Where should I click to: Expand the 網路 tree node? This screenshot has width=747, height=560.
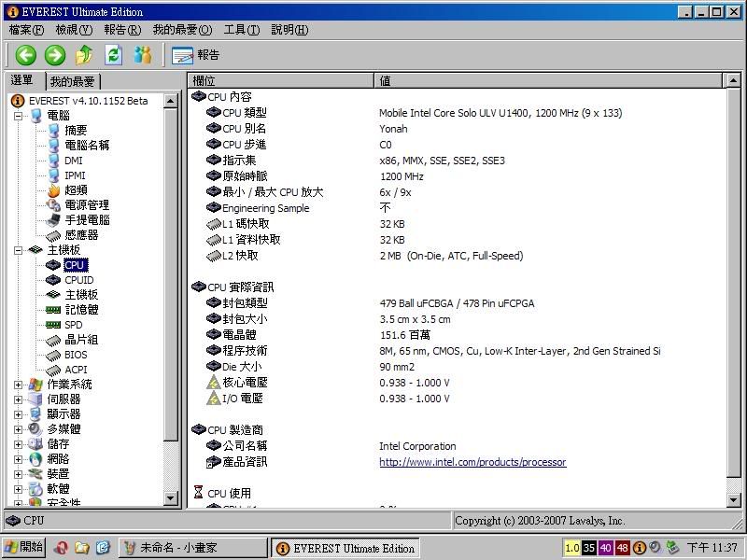[18, 459]
